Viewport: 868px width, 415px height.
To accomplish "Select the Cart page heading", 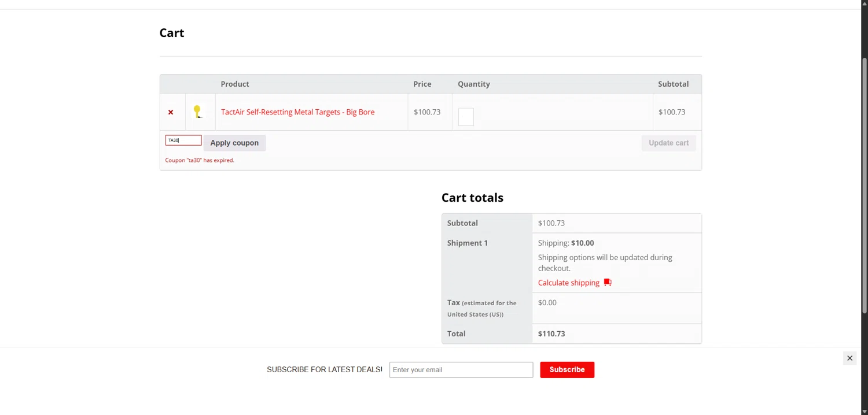I will click(172, 33).
